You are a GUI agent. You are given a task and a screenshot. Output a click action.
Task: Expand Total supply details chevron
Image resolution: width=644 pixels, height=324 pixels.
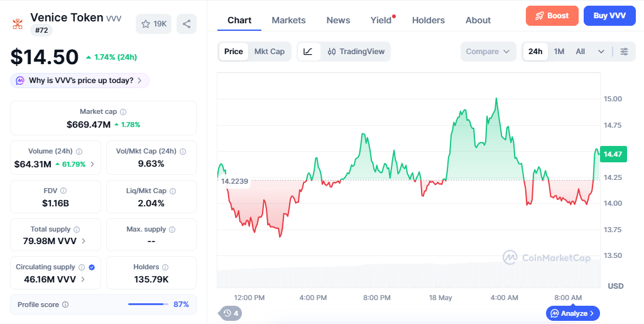click(x=84, y=241)
